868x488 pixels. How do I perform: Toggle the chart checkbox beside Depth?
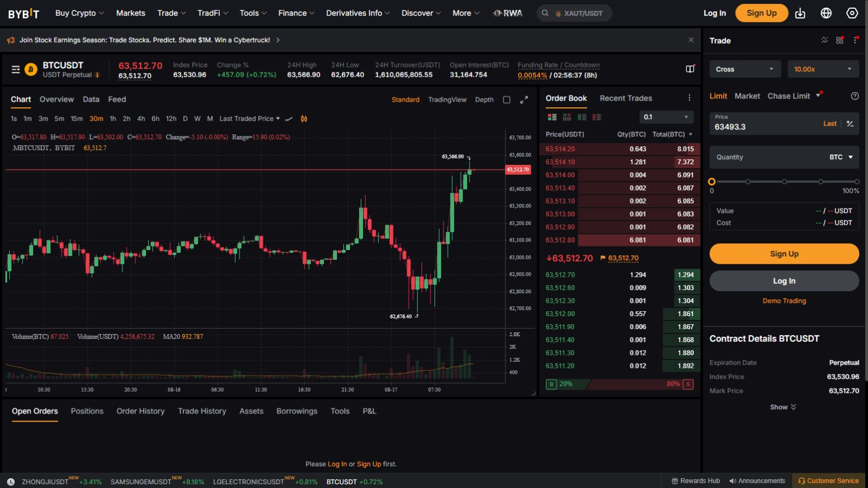point(507,100)
